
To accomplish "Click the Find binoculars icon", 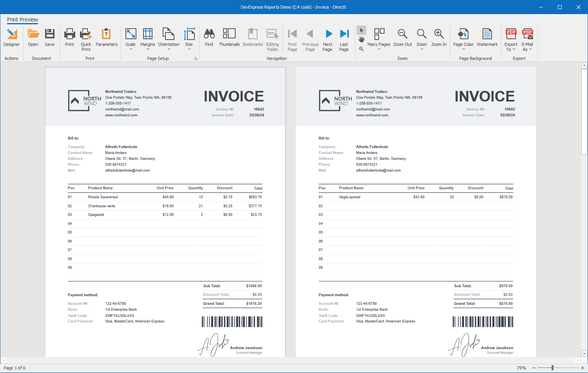I will point(209,34).
